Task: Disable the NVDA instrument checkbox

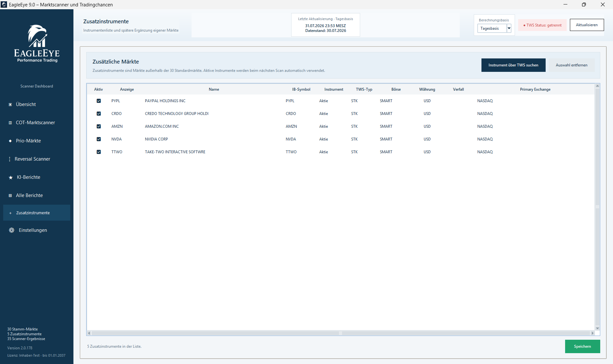Action: click(99, 139)
